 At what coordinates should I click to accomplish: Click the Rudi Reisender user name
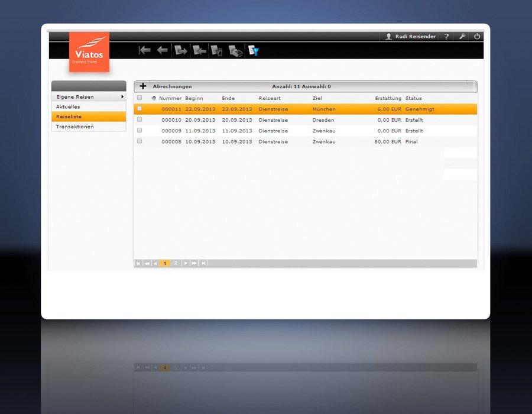click(x=416, y=36)
